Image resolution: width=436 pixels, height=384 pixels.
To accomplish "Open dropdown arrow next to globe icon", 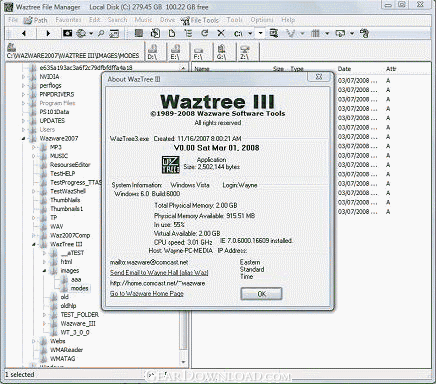I will pos(91,34).
